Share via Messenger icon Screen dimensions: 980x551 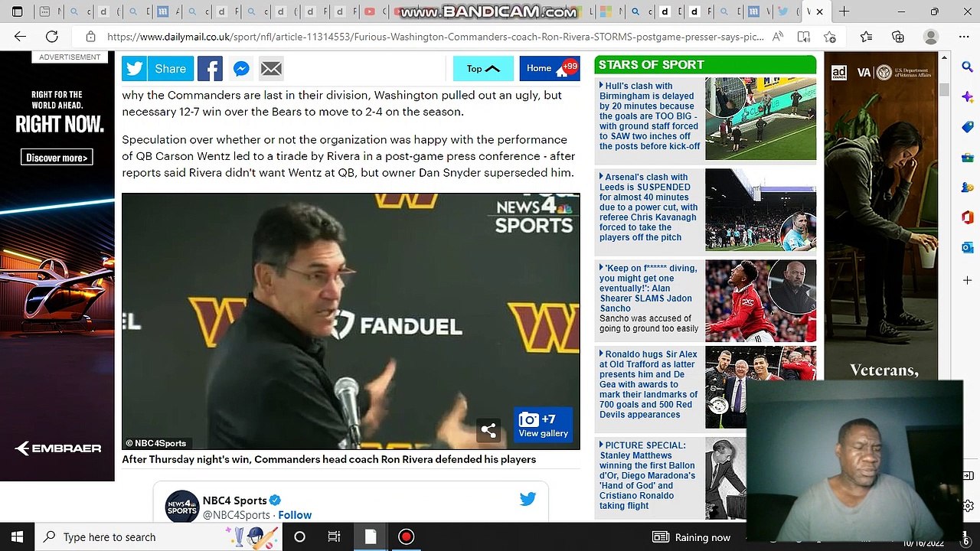tap(240, 69)
